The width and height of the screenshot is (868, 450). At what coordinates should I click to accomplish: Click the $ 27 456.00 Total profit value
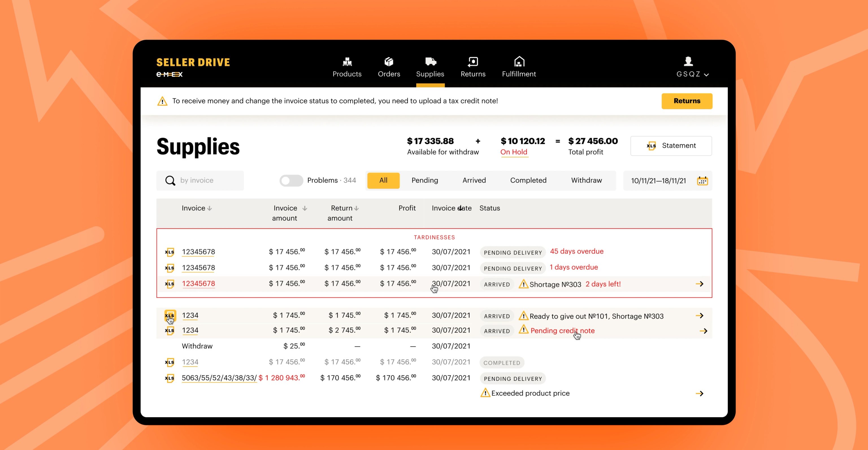593,141
